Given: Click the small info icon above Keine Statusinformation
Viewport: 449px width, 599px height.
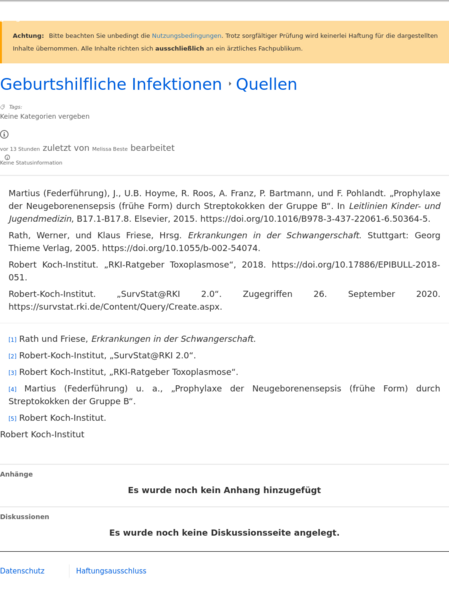Looking at the screenshot, I should 7,157.
